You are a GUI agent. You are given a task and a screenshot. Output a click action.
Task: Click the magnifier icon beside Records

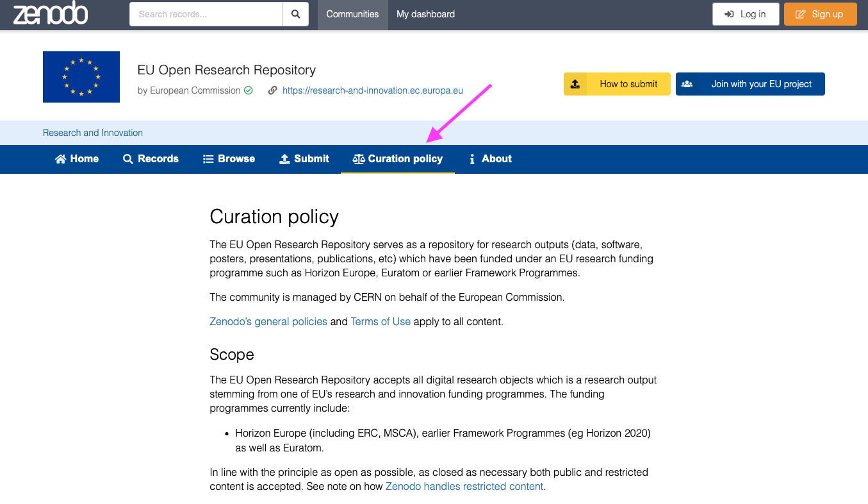pos(128,159)
